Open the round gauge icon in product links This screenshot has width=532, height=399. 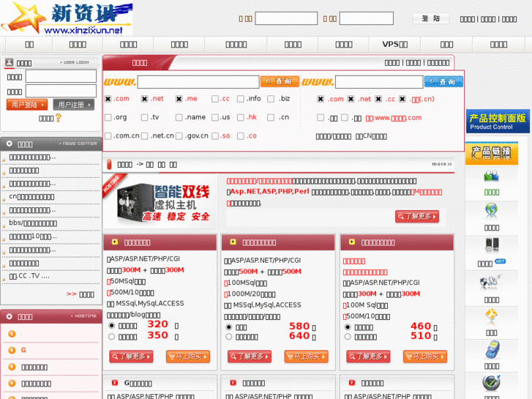tap(491, 382)
